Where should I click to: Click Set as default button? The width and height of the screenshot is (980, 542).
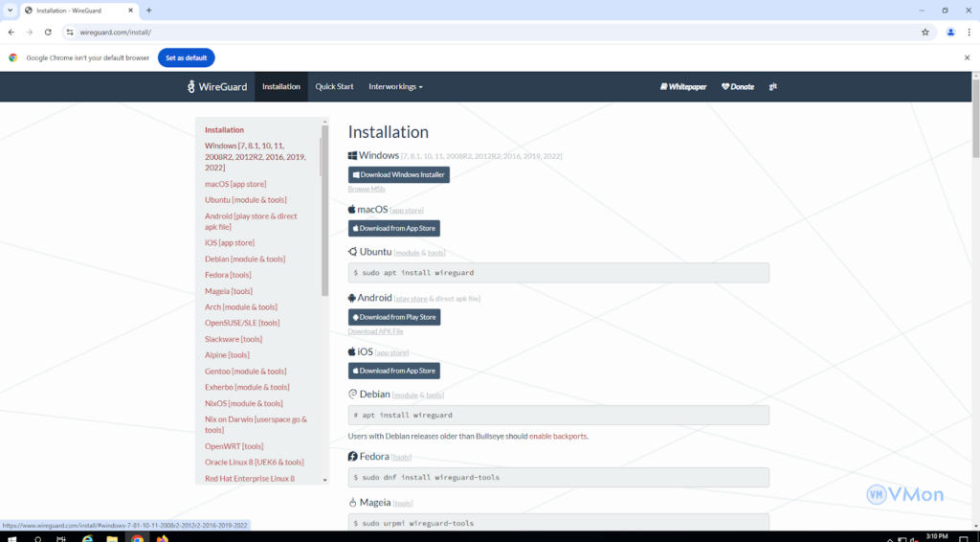click(x=186, y=57)
